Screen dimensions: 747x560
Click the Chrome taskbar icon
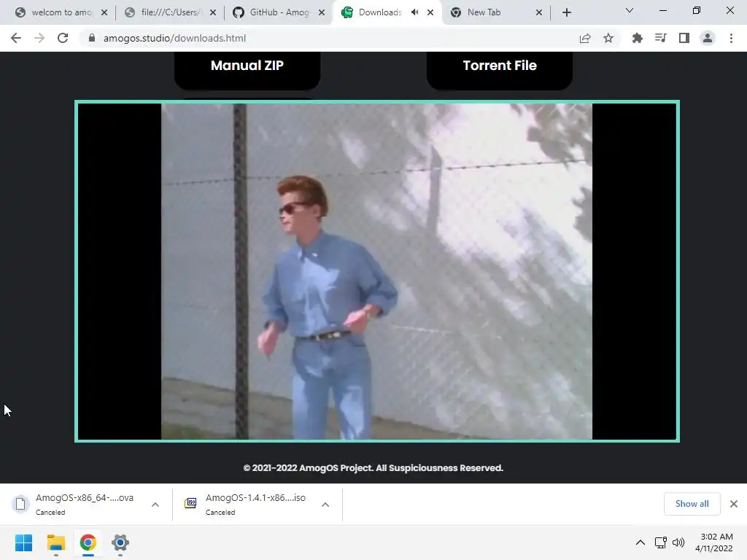coord(88,542)
